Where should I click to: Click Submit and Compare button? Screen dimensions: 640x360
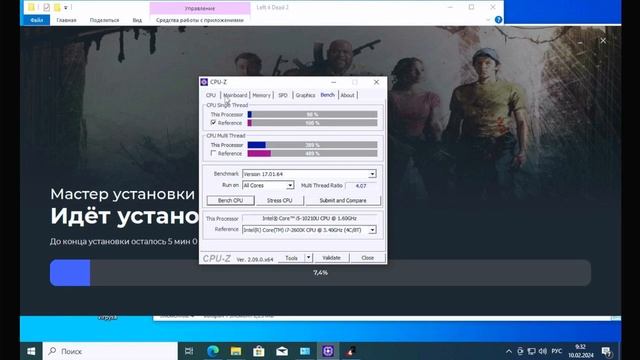343,200
